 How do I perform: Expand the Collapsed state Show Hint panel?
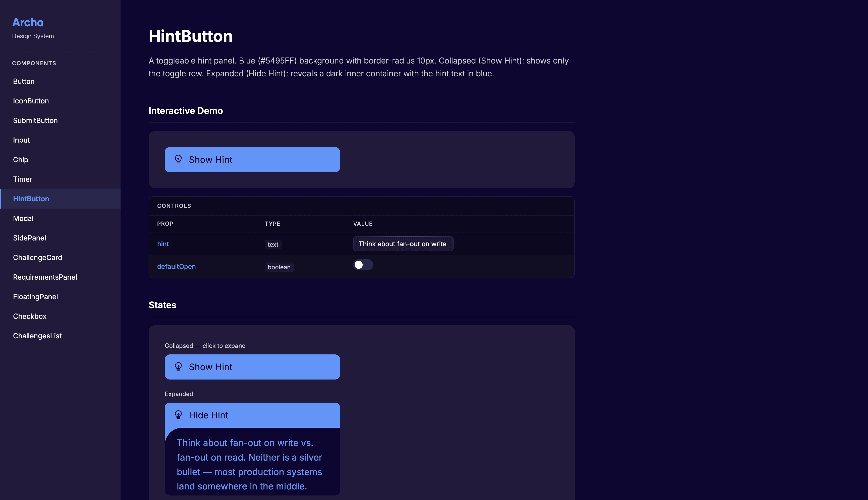(x=252, y=367)
